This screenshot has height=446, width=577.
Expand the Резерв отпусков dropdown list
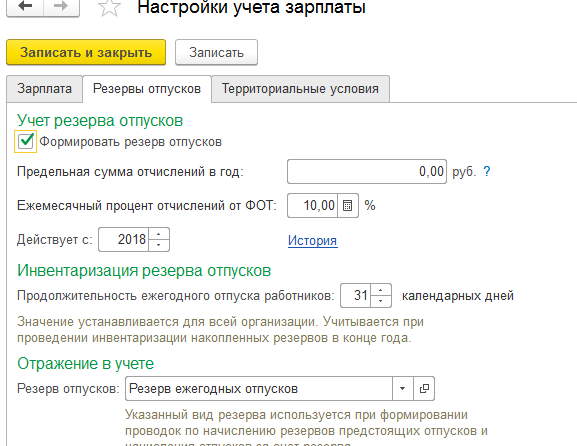click(403, 389)
